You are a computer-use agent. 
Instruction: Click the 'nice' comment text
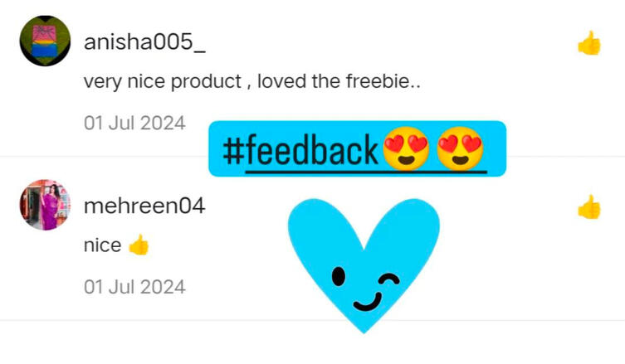102,245
